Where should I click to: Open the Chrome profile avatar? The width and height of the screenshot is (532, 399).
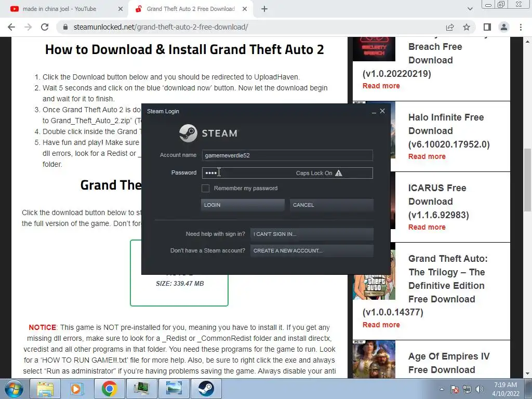pos(504,27)
